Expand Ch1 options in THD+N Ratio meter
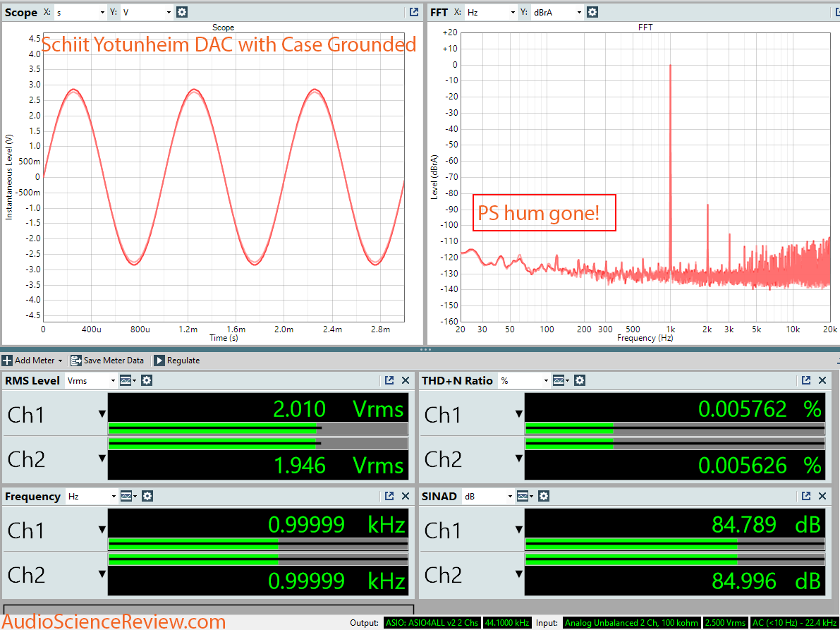 (x=518, y=413)
